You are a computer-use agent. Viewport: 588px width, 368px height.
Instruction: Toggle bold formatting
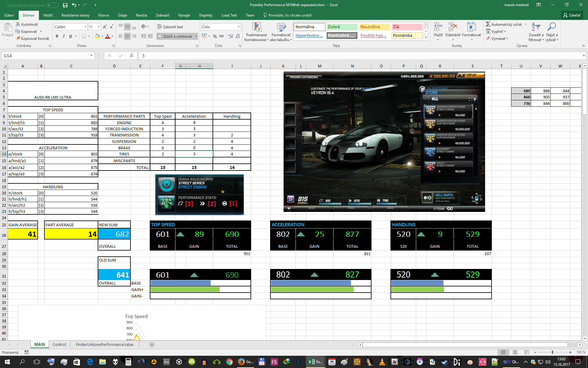pyautogui.click(x=57, y=36)
